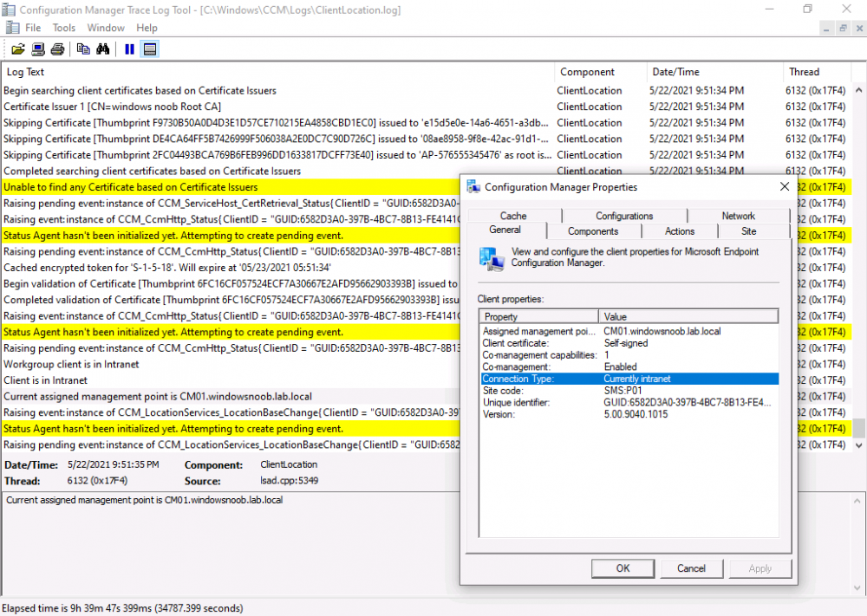Screen dimensions: 867x616
Task: Open the Tools menu
Action: 63,28
